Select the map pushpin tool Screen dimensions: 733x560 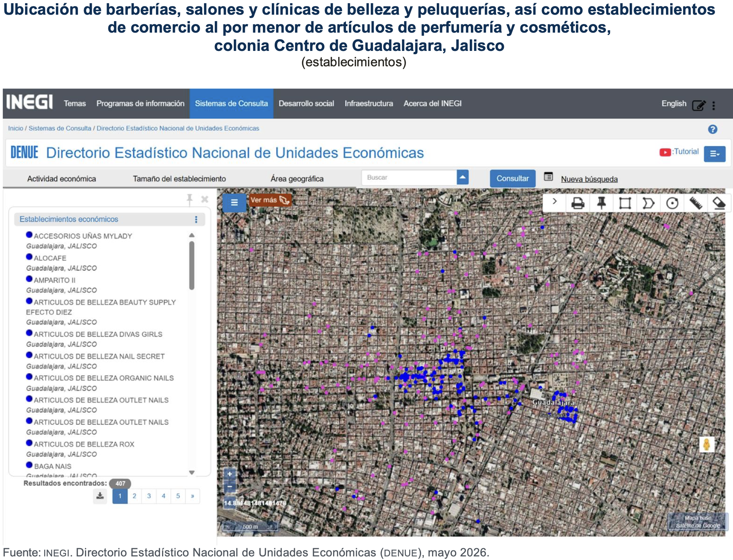(x=601, y=203)
